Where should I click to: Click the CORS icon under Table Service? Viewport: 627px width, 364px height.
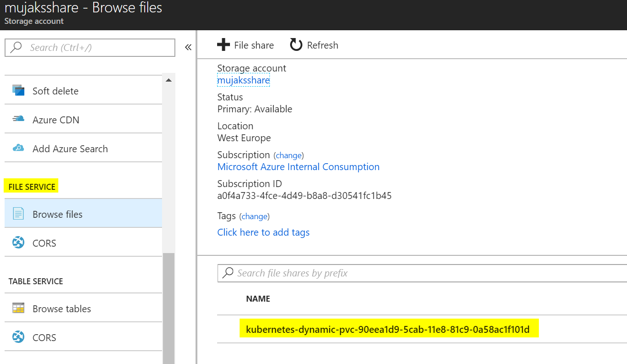tap(18, 337)
